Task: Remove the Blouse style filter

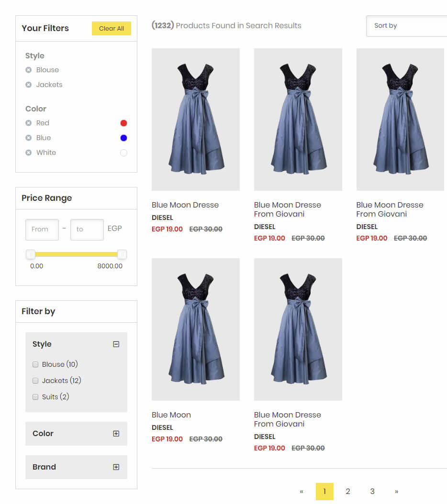Action: 29,70
